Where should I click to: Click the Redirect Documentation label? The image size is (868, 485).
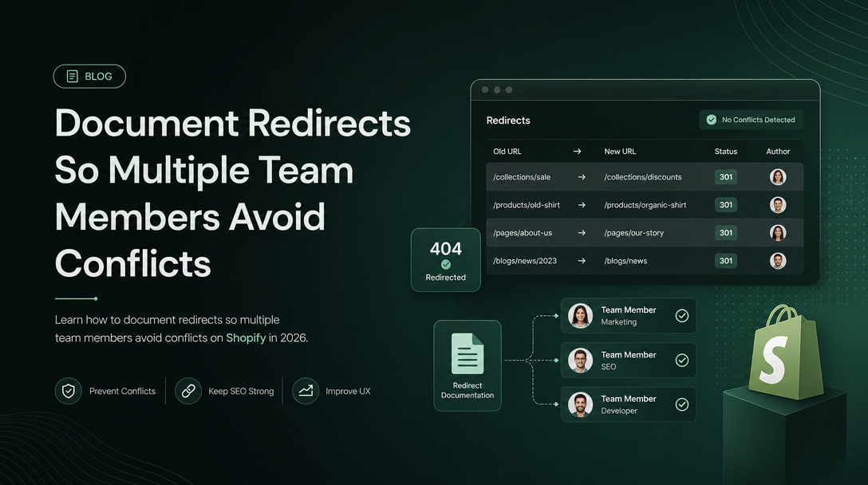coord(468,390)
